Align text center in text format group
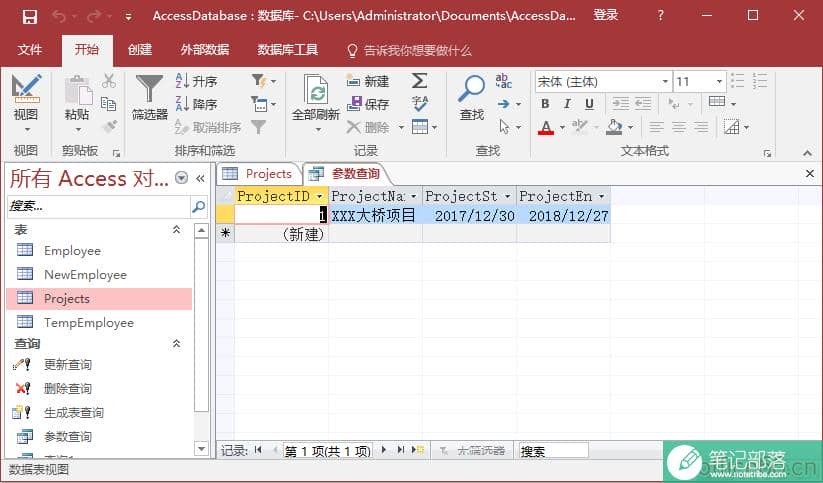Viewport: 823px width, 483px height. tap(679, 127)
